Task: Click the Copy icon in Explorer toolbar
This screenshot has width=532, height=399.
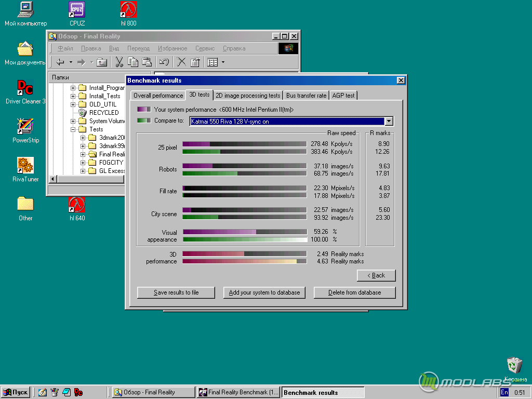Action: pyautogui.click(x=133, y=62)
